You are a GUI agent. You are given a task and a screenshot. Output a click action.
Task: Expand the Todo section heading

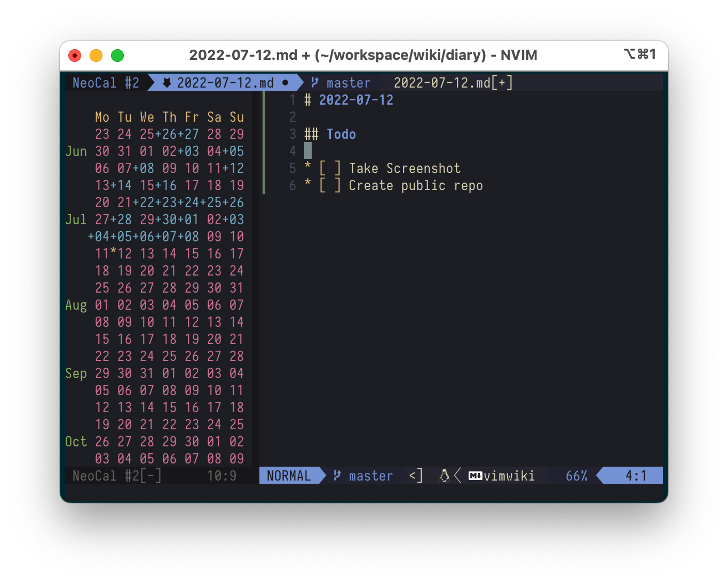(341, 134)
